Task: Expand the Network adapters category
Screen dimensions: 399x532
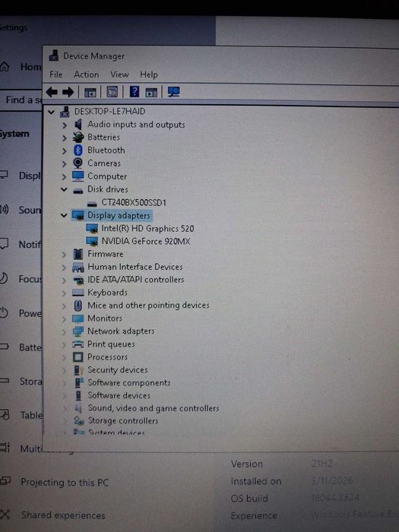Action: coord(64,332)
